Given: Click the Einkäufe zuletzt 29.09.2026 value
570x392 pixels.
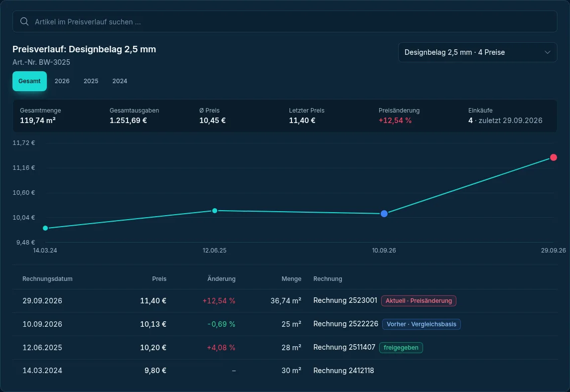Looking at the screenshot, I should (505, 121).
